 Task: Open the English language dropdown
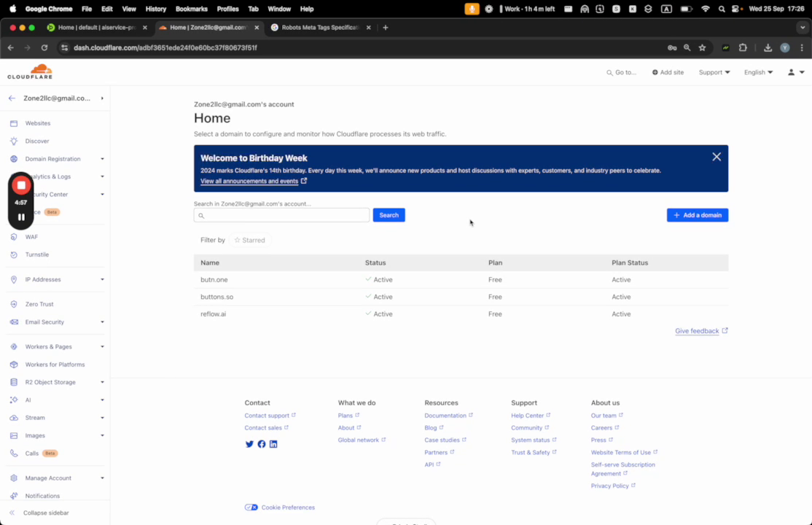[x=758, y=72]
